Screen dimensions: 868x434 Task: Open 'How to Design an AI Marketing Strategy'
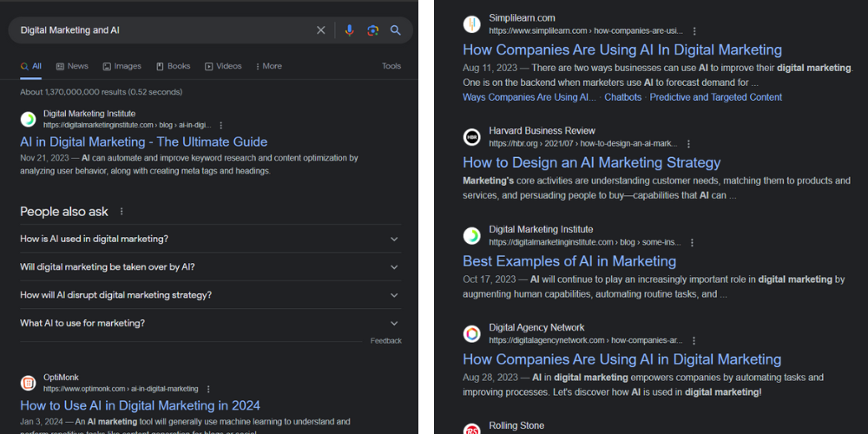592,163
